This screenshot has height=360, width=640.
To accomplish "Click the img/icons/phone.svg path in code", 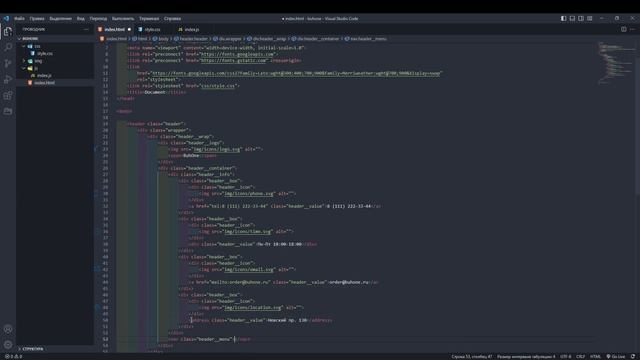I will (x=249, y=193).
